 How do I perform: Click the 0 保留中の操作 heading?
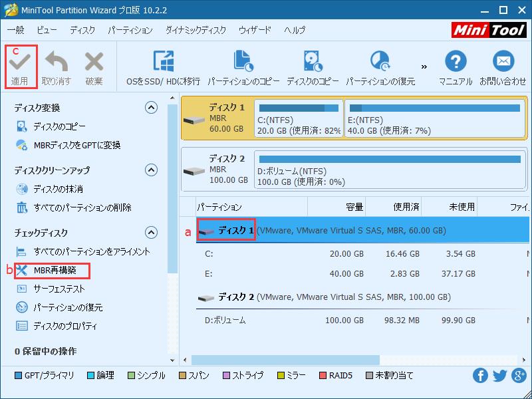(x=45, y=351)
